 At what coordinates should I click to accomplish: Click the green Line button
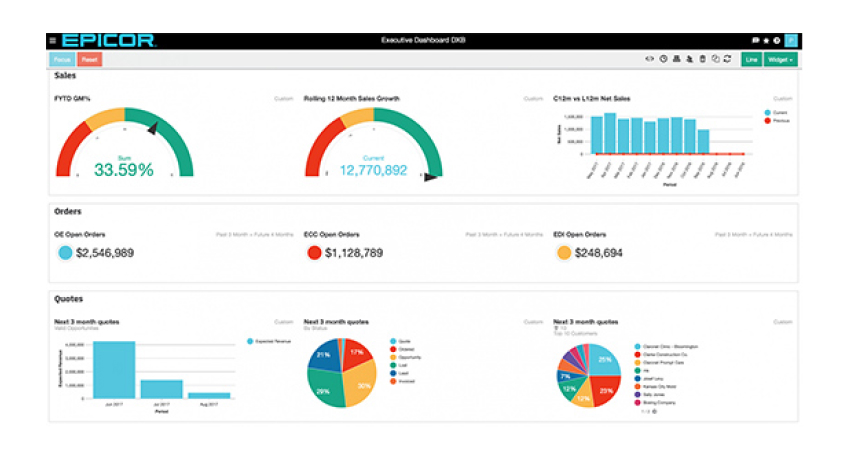tap(751, 60)
